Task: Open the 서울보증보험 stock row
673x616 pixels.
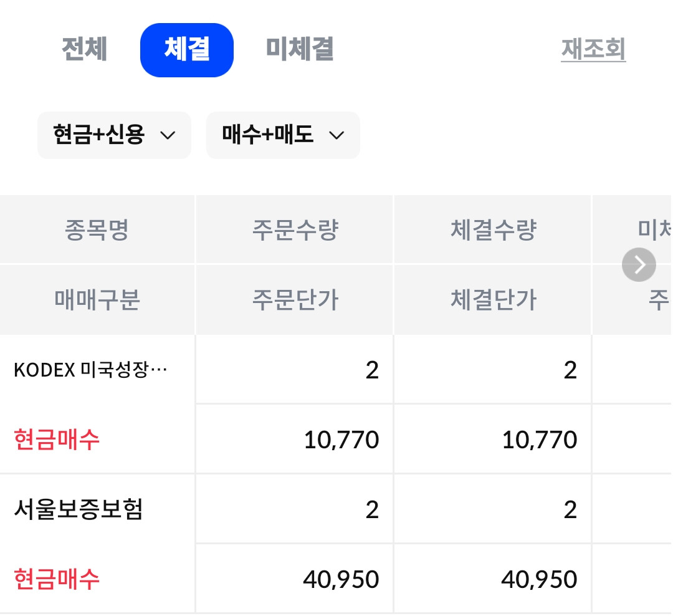Action: [78, 509]
